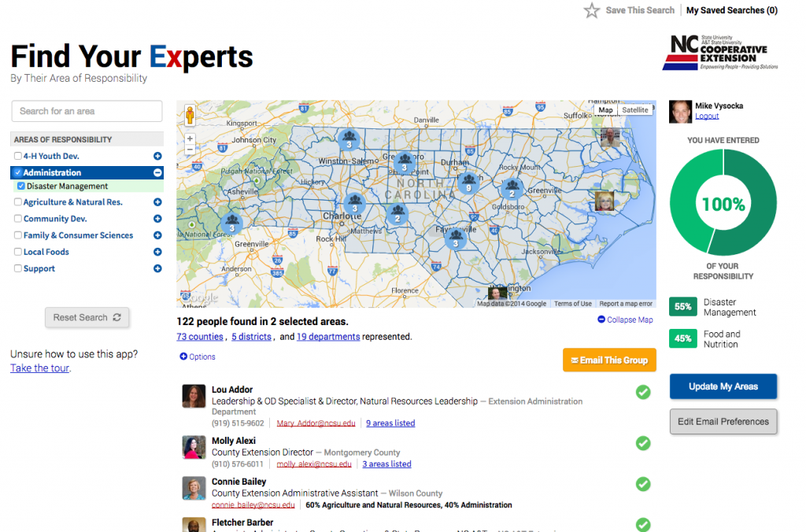Screen dimensions: 806x532
Task: Open the 3-person cluster near Pisgah National Forest
Action: click(x=232, y=223)
